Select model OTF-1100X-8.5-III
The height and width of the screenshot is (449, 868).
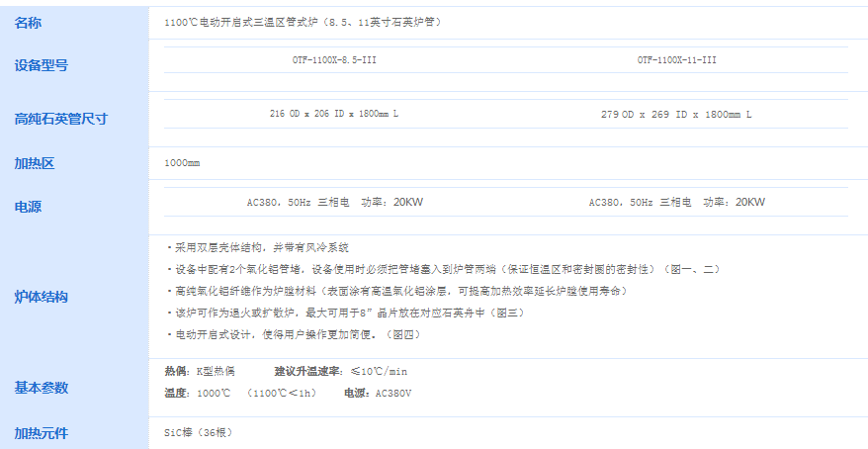[x=334, y=59]
